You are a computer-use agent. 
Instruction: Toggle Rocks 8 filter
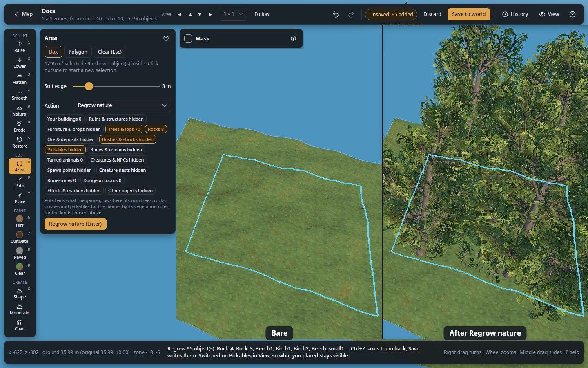(x=156, y=129)
